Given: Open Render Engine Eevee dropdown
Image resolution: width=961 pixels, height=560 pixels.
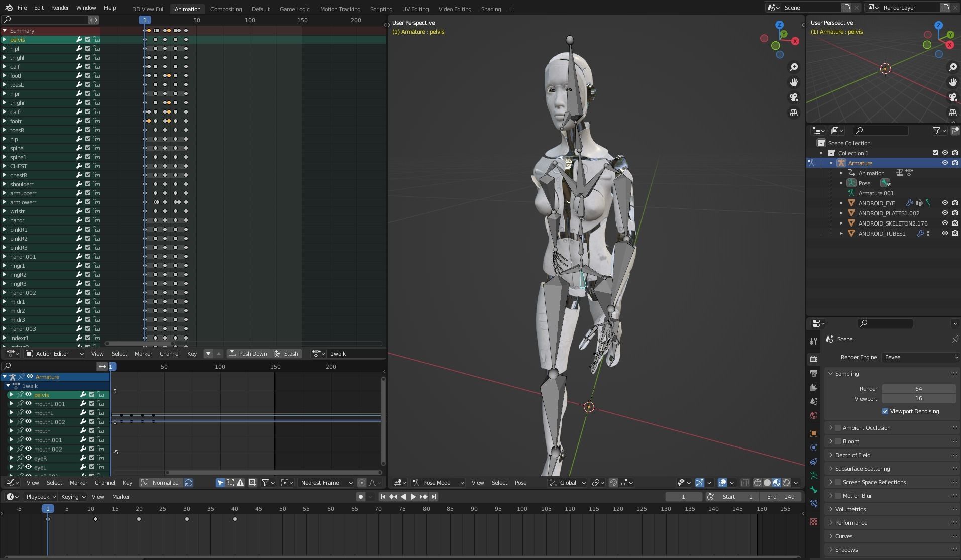Looking at the screenshot, I should point(921,357).
